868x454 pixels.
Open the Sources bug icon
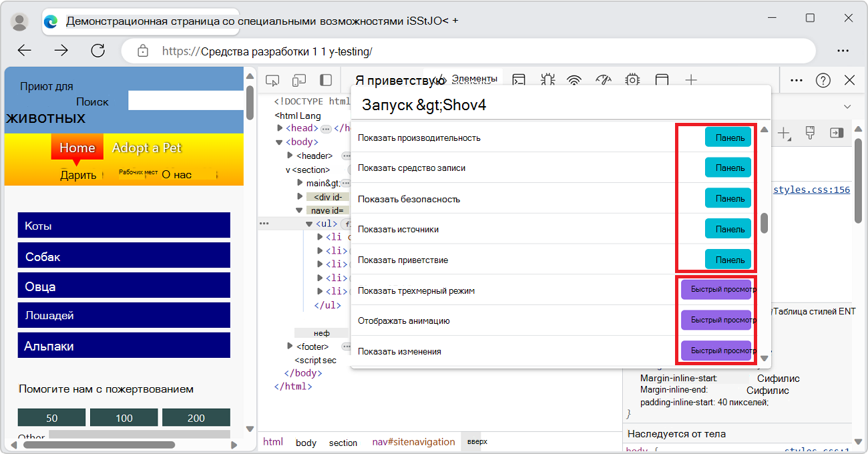click(x=548, y=80)
